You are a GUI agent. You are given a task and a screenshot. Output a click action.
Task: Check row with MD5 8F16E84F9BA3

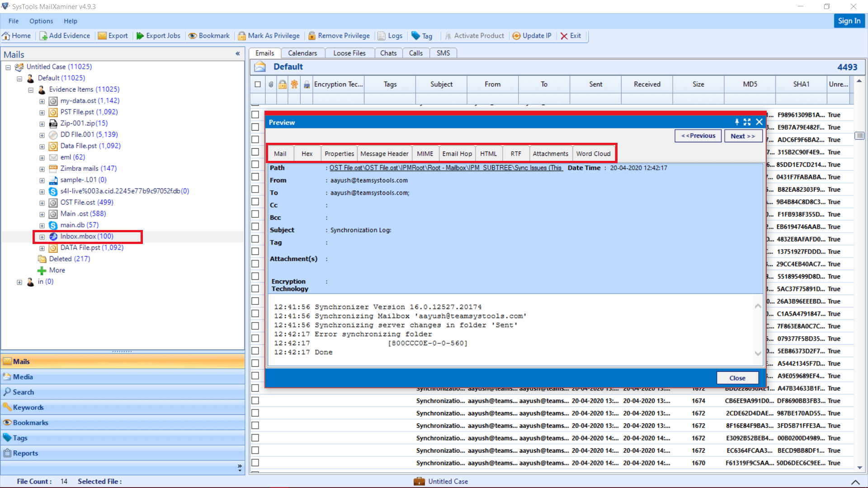[x=255, y=426]
